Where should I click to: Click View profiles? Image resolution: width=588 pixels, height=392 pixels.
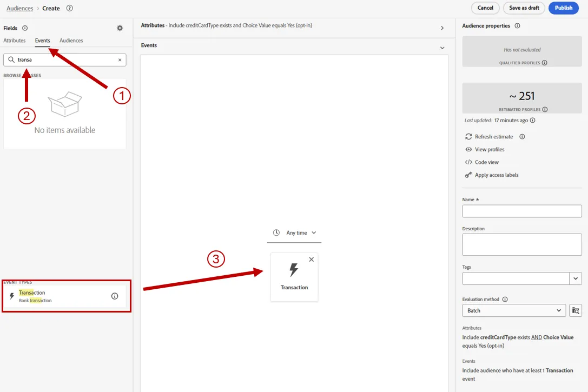click(x=485, y=150)
